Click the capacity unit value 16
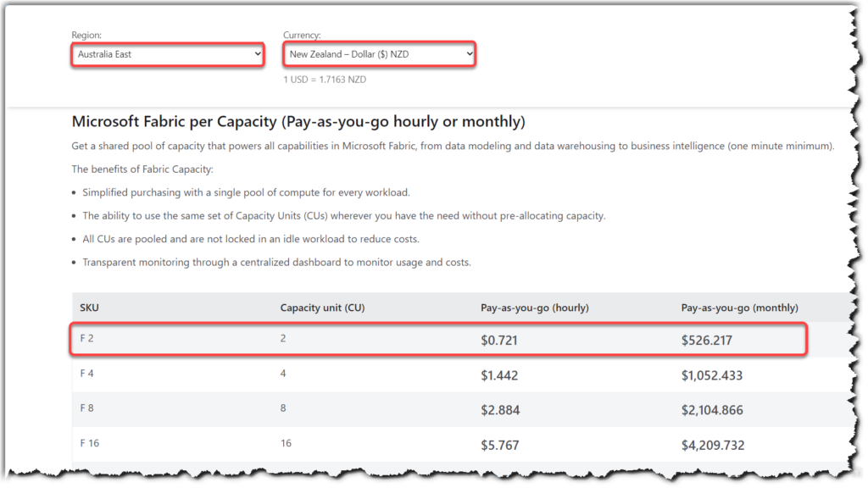 point(286,443)
